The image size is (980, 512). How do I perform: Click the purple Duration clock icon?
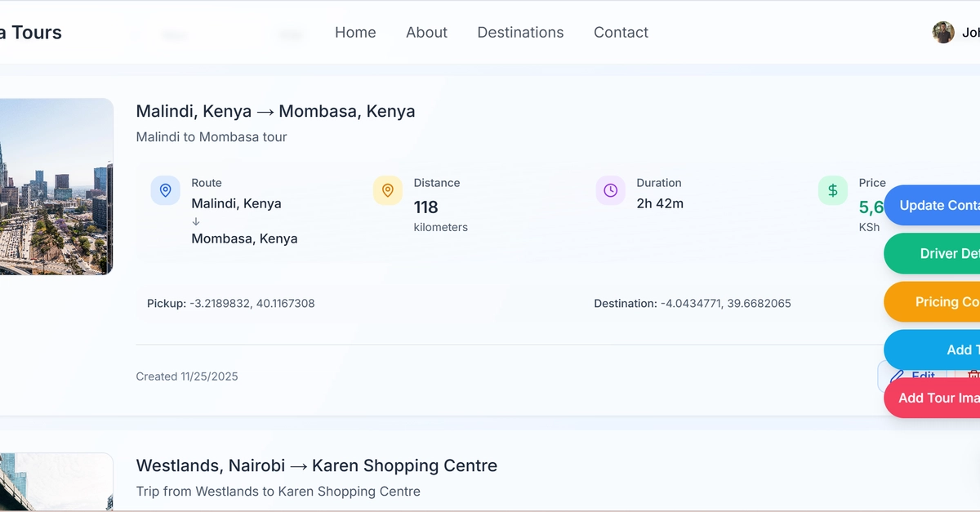(x=610, y=190)
